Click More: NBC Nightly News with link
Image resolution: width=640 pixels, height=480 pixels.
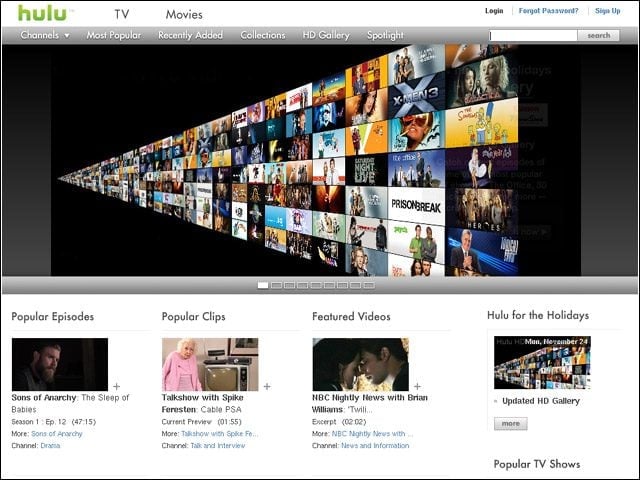point(372,434)
